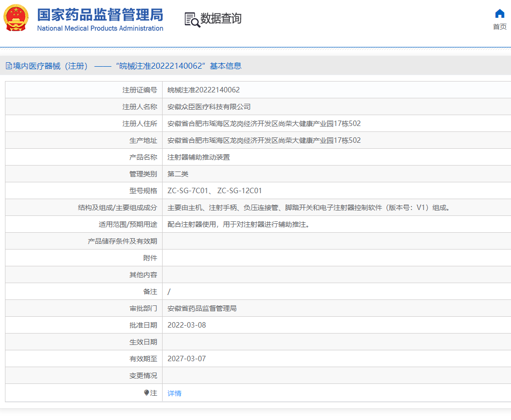
Task: Click expiry date 2027-03-07
Action: [x=187, y=359]
